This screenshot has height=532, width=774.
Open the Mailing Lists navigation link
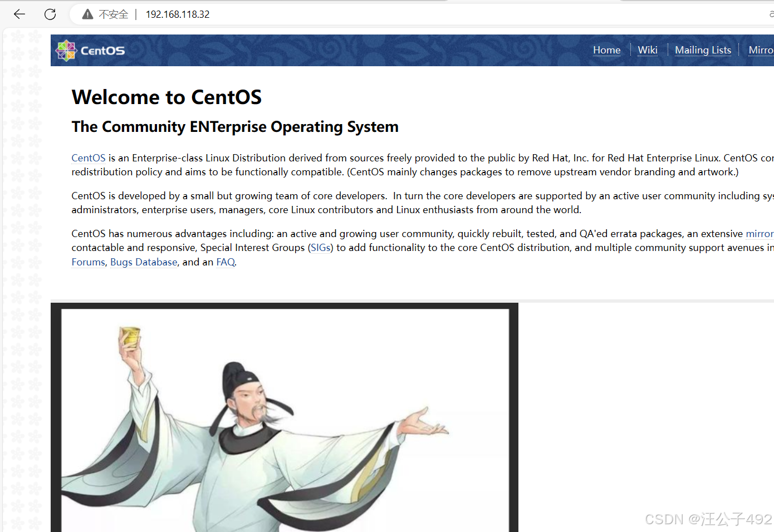click(703, 50)
